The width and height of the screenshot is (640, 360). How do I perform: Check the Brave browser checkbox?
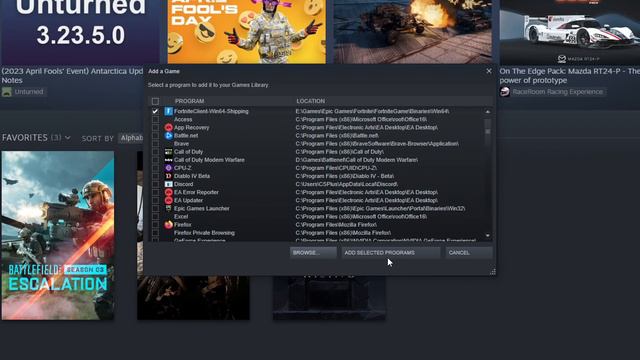point(155,144)
